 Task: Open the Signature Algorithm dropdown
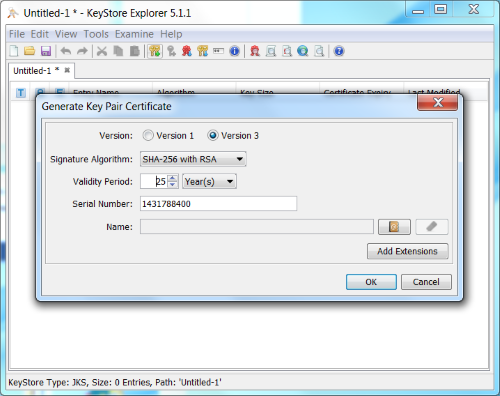[193, 159]
